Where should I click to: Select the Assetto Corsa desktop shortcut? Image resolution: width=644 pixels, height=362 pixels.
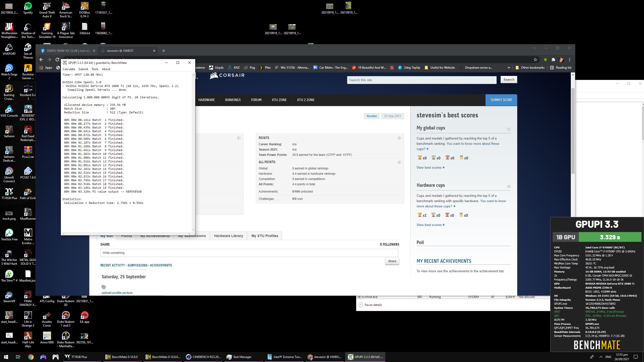coord(47,319)
